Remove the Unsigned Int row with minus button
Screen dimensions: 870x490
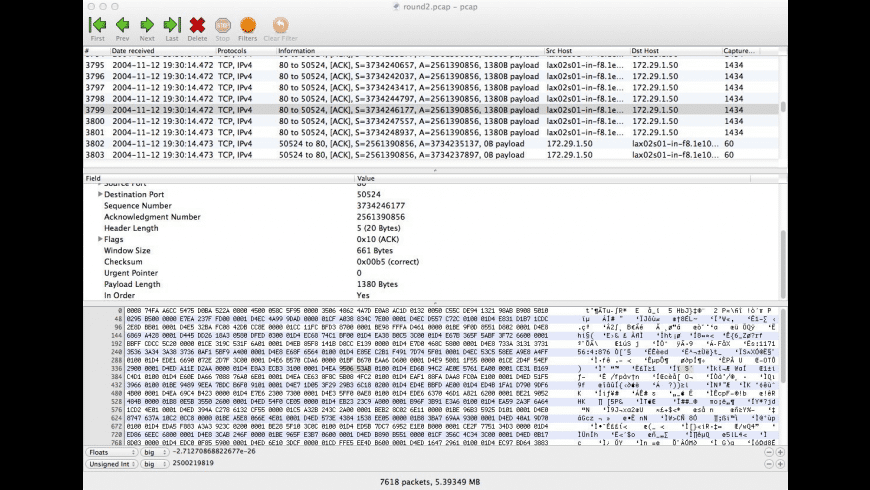click(x=768, y=464)
